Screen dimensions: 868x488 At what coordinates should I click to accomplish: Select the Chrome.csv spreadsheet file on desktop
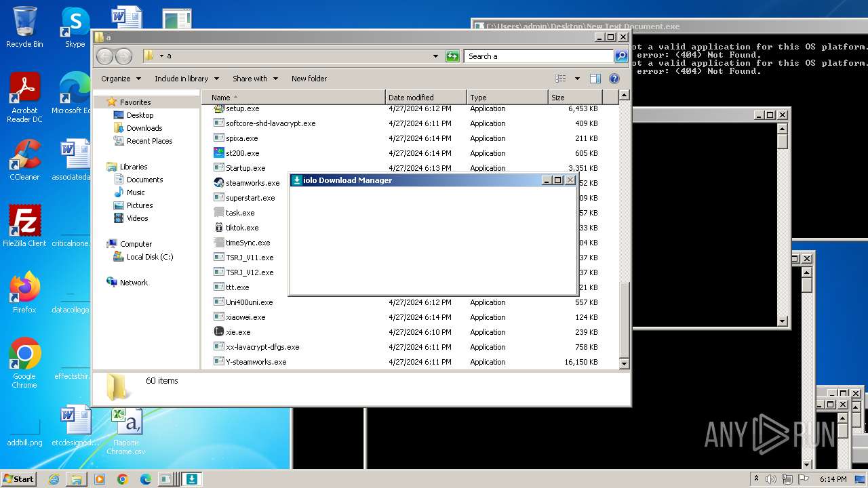click(x=126, y=430)
